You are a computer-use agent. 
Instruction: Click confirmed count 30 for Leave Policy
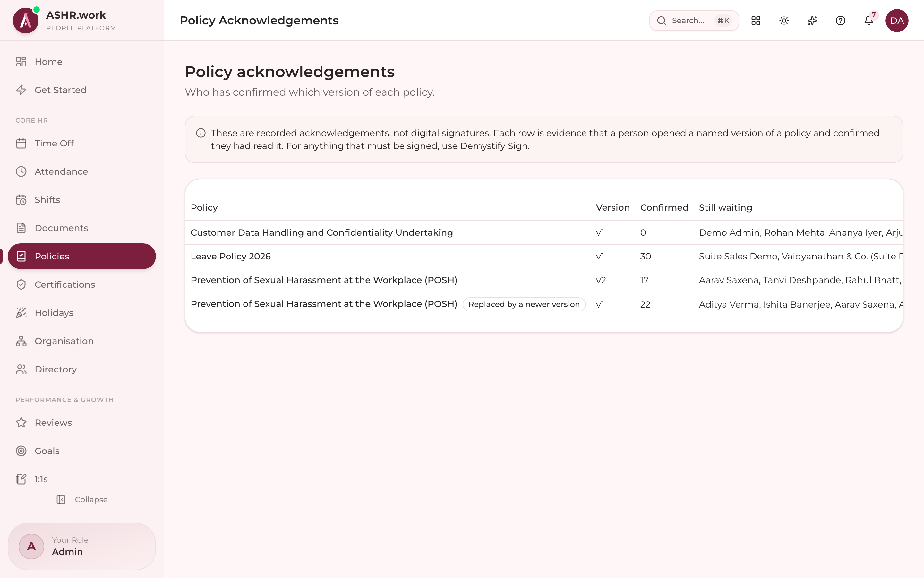(645, 257)
